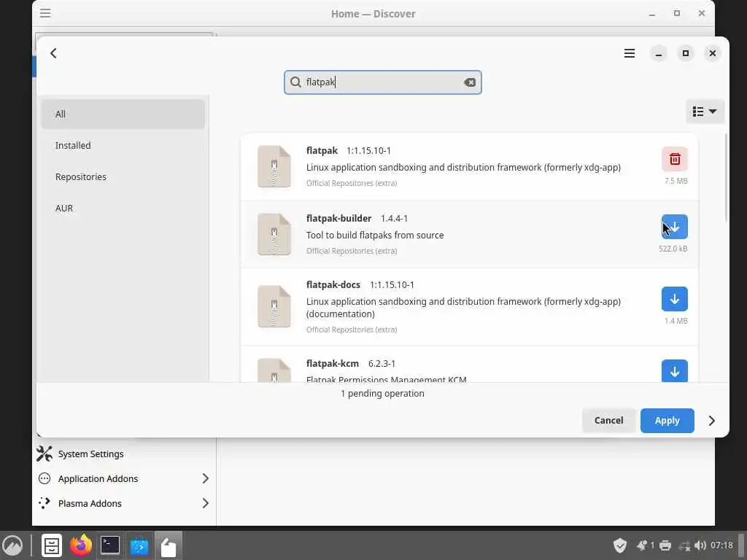Click the flatpak-builder version 1.4.4-1
Image resolution: width=747 pixels, height=560 pixels.
394,218
